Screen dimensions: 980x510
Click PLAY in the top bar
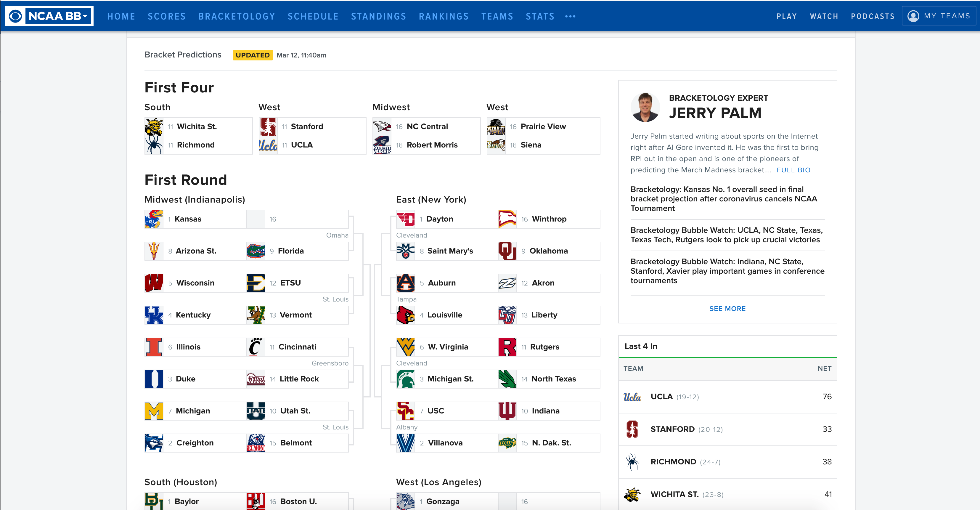[x=786, y=16]
